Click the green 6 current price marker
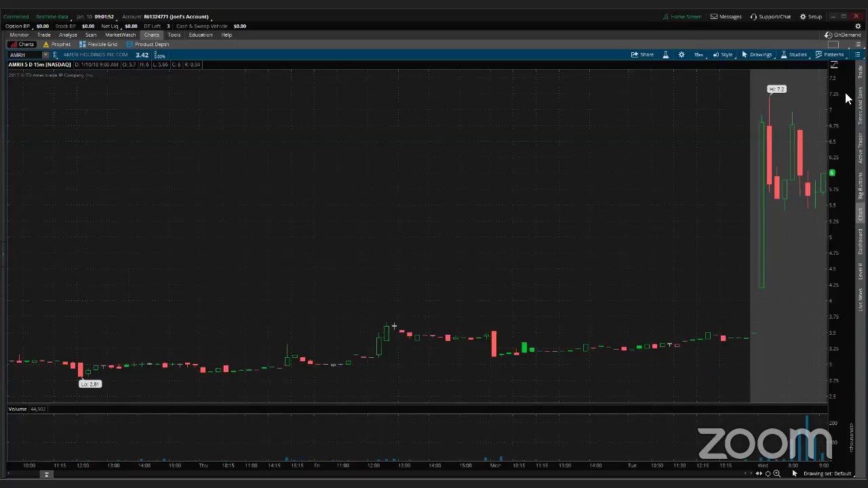The height and width of the screenshot is (488, 868). coord(832,173)
